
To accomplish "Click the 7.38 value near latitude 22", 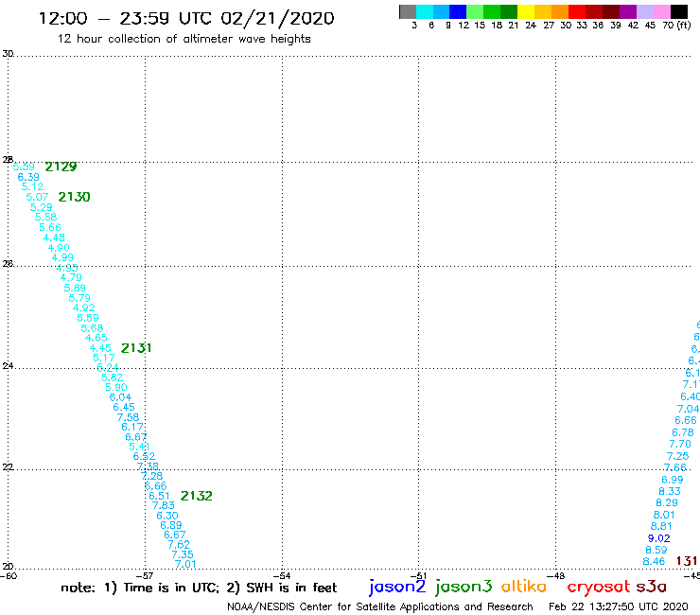I will 148,466.
